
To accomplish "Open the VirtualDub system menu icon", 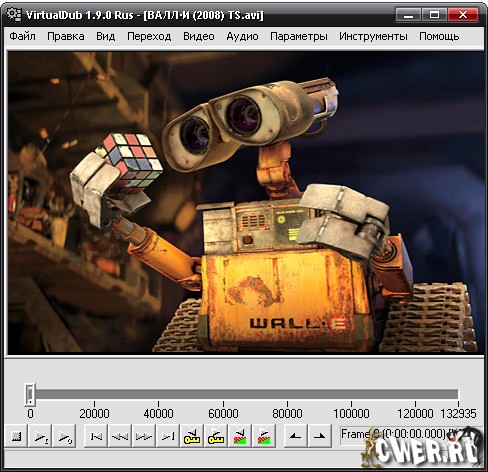I will coord(14,14).
